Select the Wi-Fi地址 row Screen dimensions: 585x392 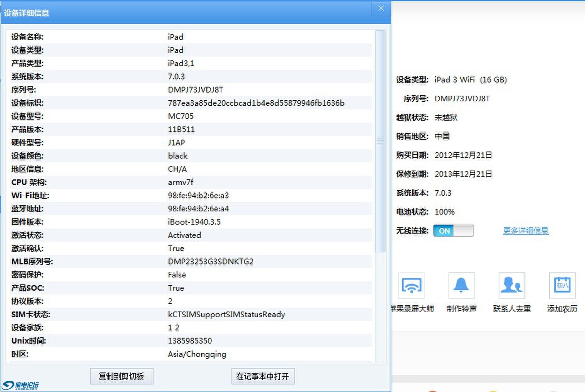[189, 196]
